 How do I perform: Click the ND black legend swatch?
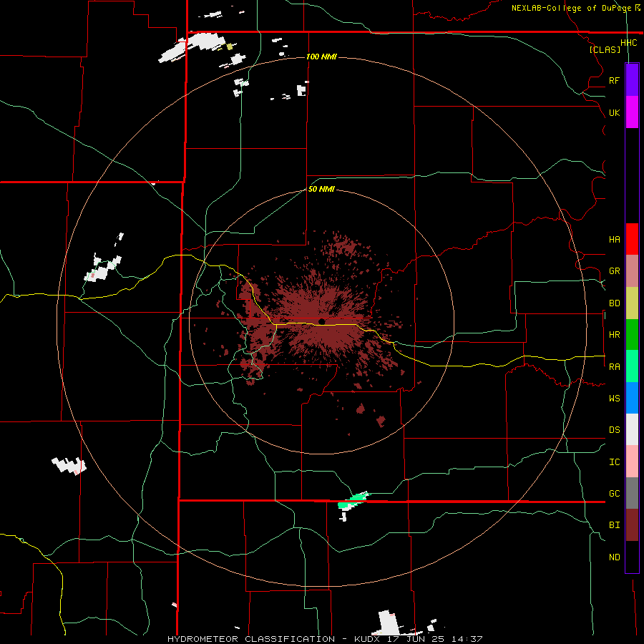[x=632, y=557]
